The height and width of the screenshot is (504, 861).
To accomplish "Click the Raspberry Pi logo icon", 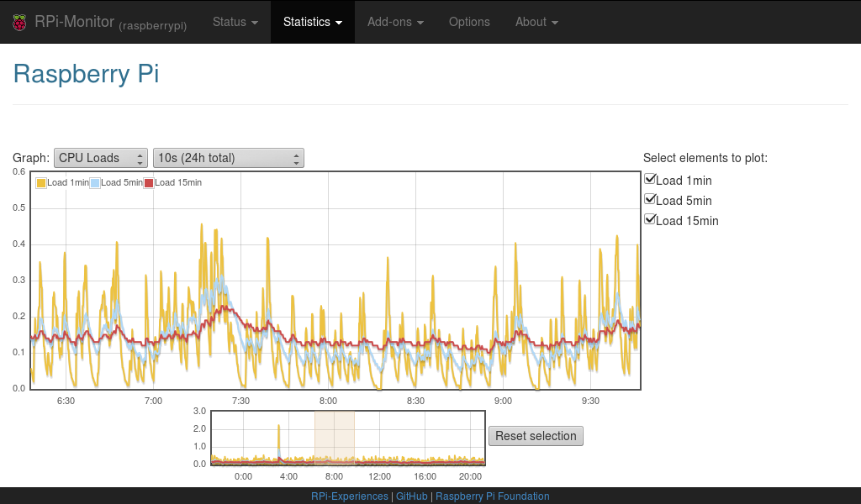I will (x=19, y=22).
